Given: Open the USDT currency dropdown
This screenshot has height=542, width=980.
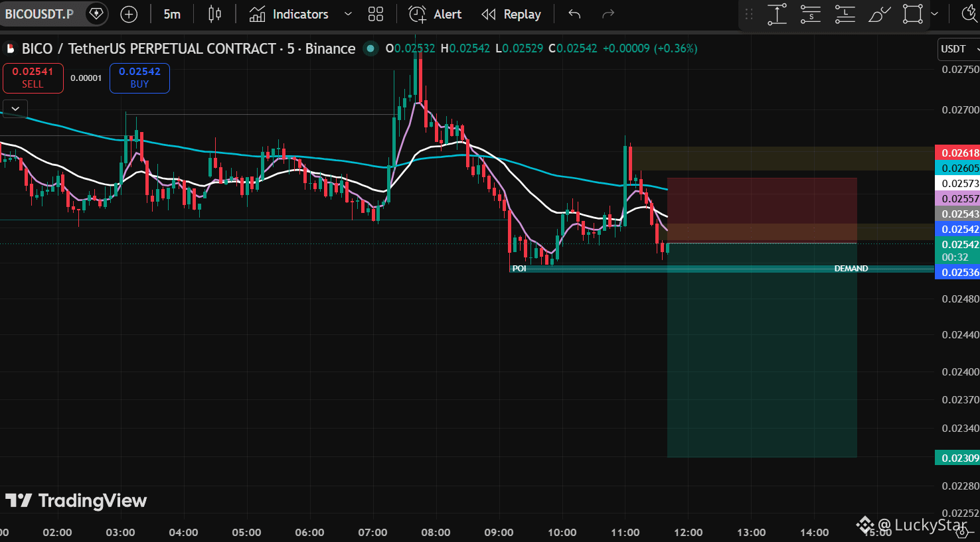Looking at the screenshot, I should [x=959, y=49].
